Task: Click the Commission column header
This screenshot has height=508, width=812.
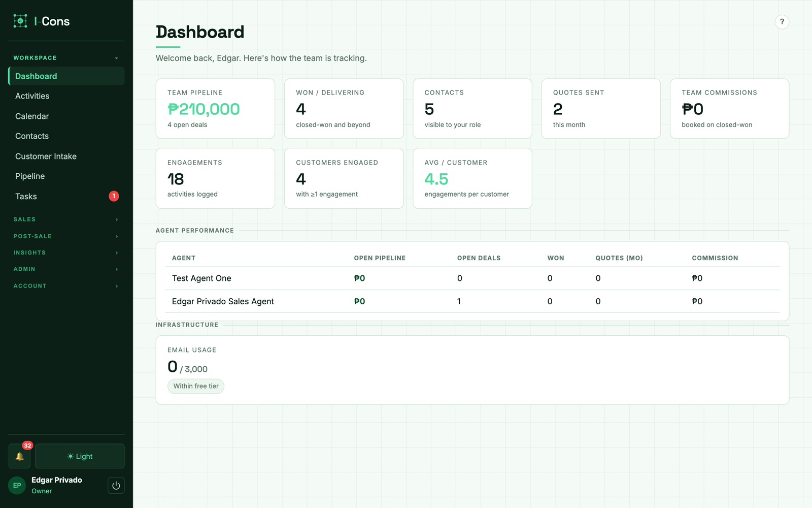Action: [x=715, y=258]
